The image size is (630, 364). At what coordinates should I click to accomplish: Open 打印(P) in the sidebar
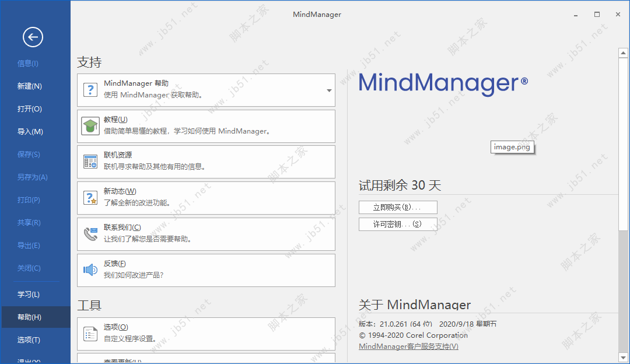click(x=29, y=199)
